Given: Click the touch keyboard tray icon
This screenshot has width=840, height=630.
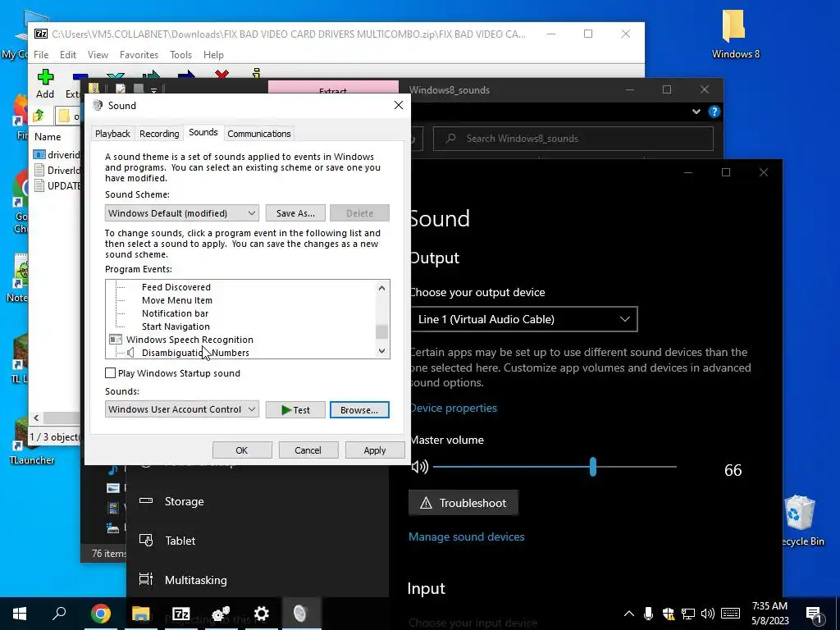Looking at the screenshot, I should click(x=730, y=614).
